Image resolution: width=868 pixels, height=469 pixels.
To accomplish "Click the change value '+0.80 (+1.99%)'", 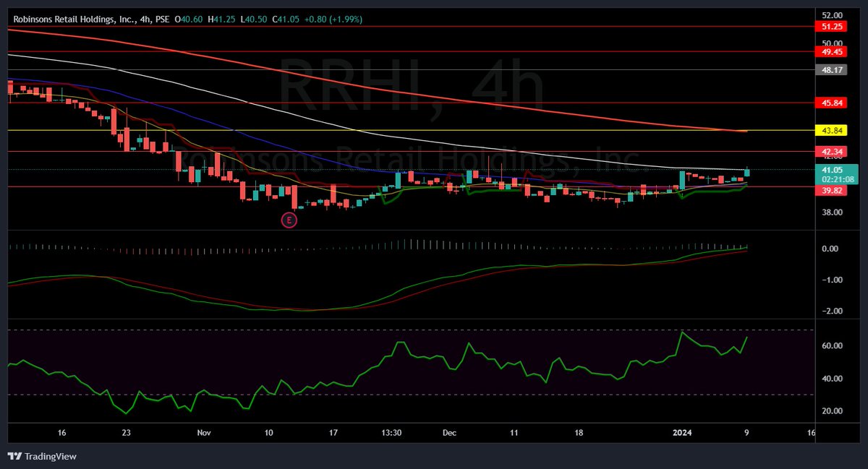I will (x=333, y=20).
